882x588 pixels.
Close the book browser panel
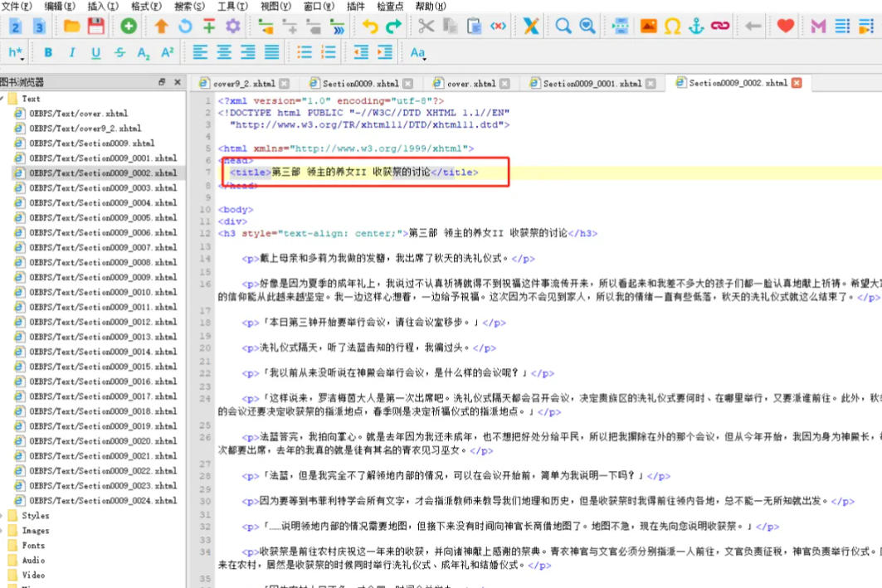[x=178, y=82]
